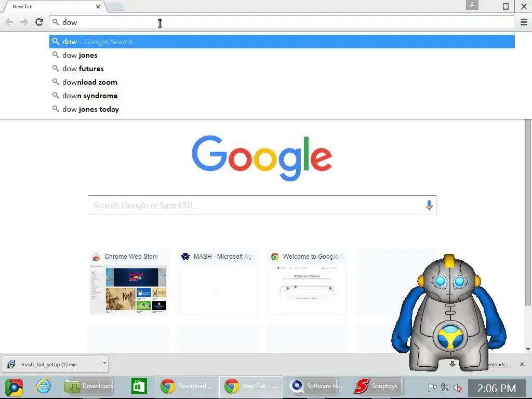Click the download arrow on downloads bar
Viewport: 532px width, 399px height.
[453, 364]
